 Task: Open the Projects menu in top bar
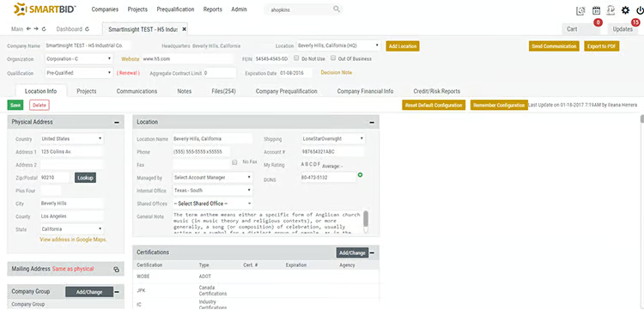137,9
